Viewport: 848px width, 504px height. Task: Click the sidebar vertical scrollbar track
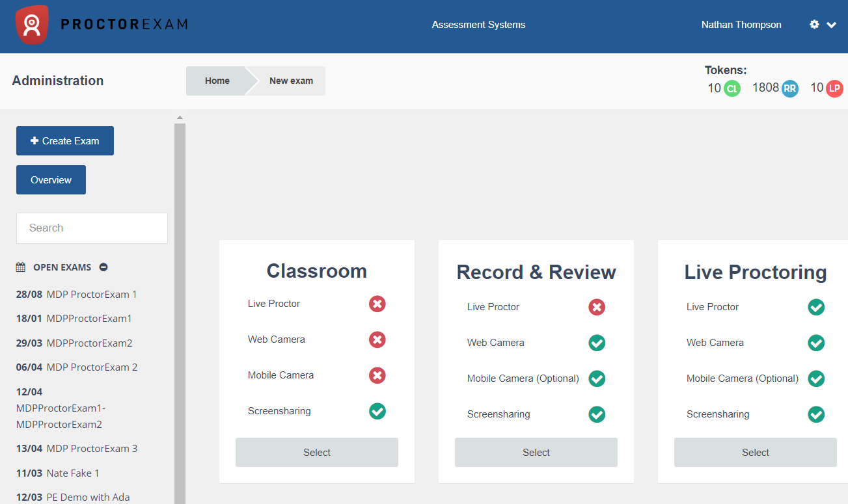point(180,313)
